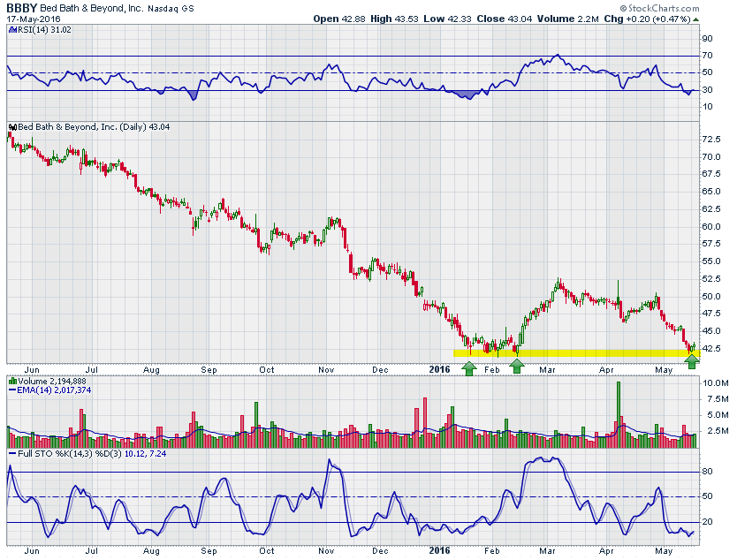Click the volume bars icon beside Volume 2,194,888

pyautogui.click(x=13, y=382)
